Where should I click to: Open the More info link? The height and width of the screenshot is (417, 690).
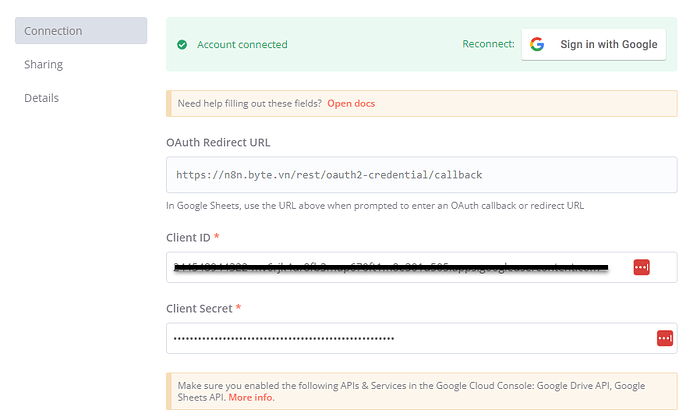tap(251, 398)
